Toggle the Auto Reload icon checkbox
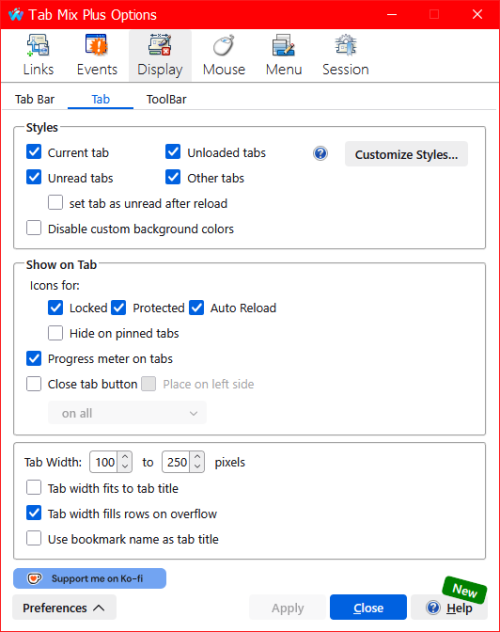Screen dimensions: 500x632 [197, 308]
